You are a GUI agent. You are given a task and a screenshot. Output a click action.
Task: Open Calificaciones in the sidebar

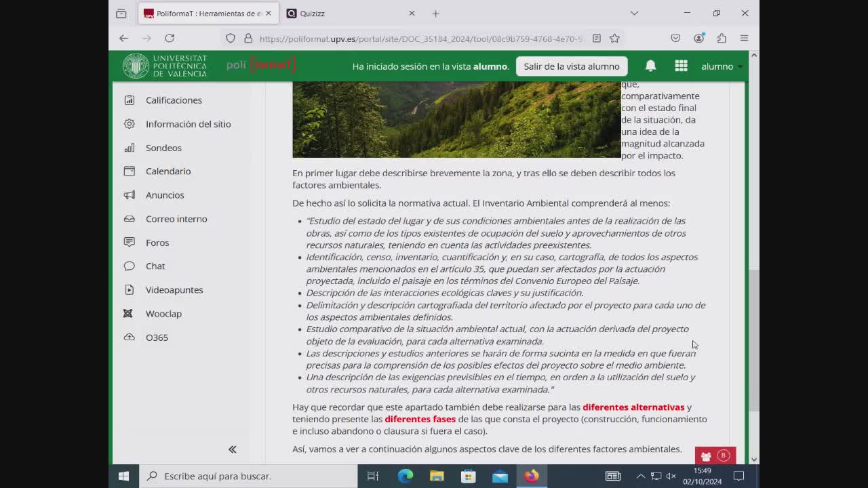pyautogui.click(x=174, y=100)
